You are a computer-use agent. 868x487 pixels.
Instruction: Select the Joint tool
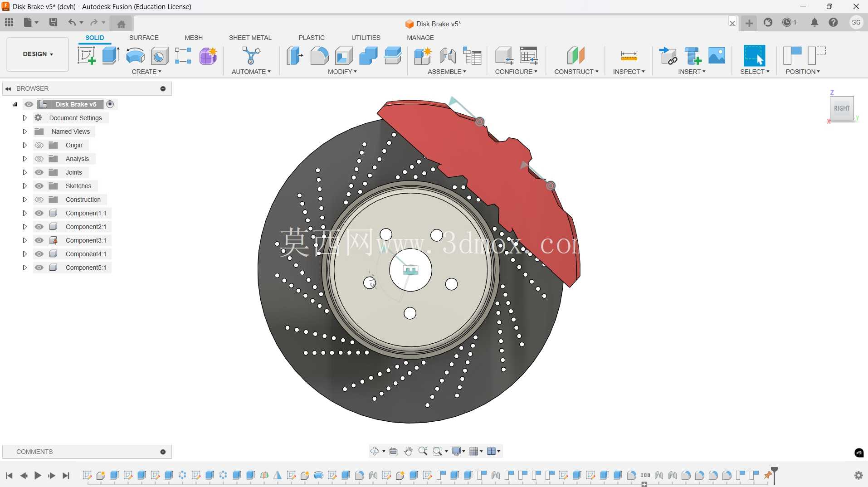448,56
